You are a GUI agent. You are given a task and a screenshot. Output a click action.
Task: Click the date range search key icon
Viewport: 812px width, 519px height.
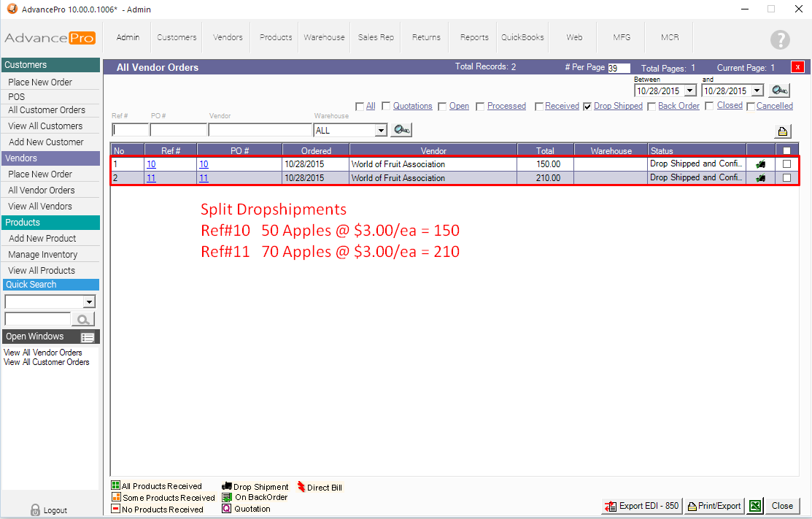(x=780, y=91)
